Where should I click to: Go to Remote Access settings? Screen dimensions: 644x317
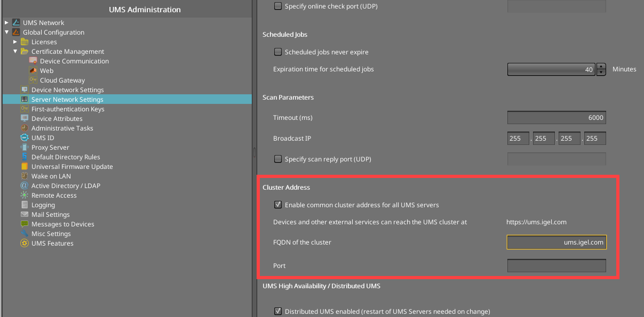[x=54, y=196]
